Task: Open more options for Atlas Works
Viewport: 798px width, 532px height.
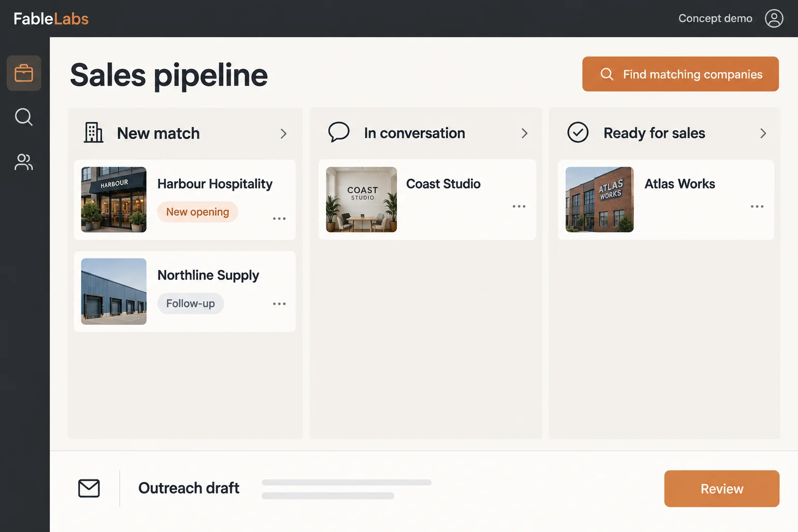Action: (757, 206)
